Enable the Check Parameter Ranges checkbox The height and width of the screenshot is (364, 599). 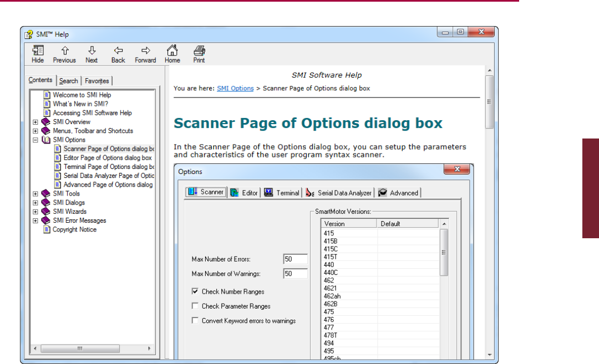[195, 306]
